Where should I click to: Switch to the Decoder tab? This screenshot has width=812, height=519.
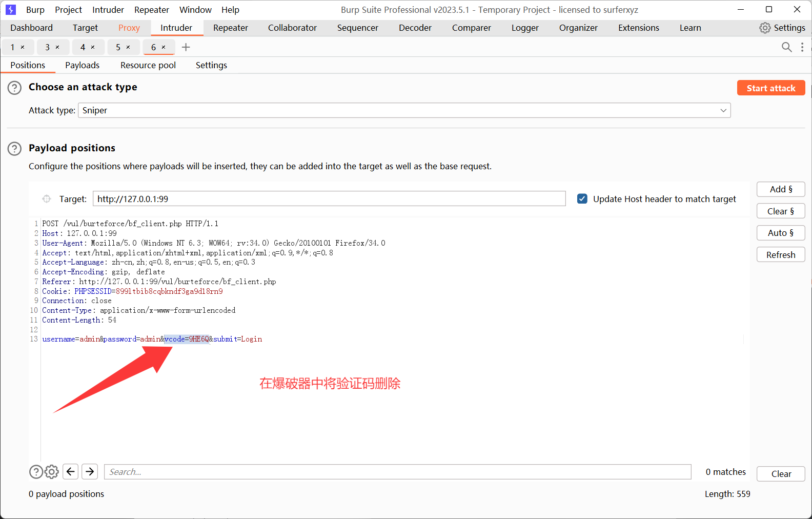[x=415, y=28]
